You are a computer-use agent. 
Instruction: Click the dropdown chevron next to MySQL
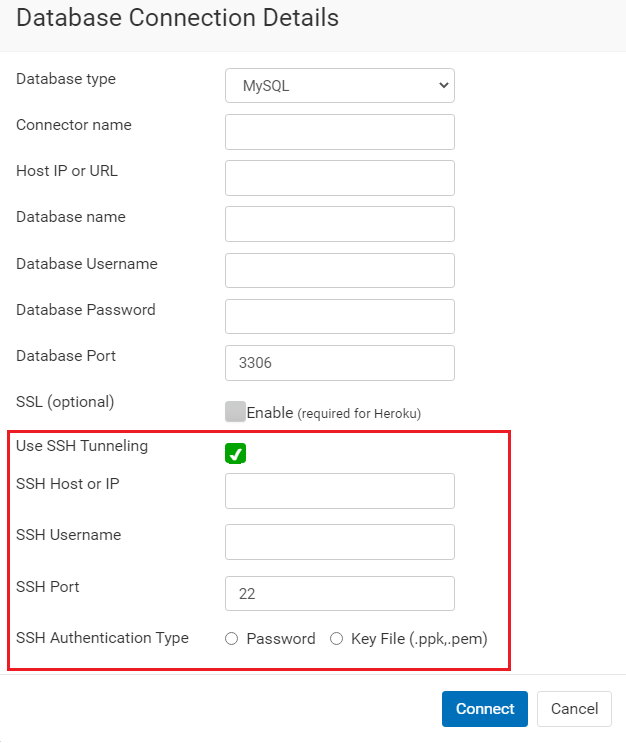(x=444, y=85)
